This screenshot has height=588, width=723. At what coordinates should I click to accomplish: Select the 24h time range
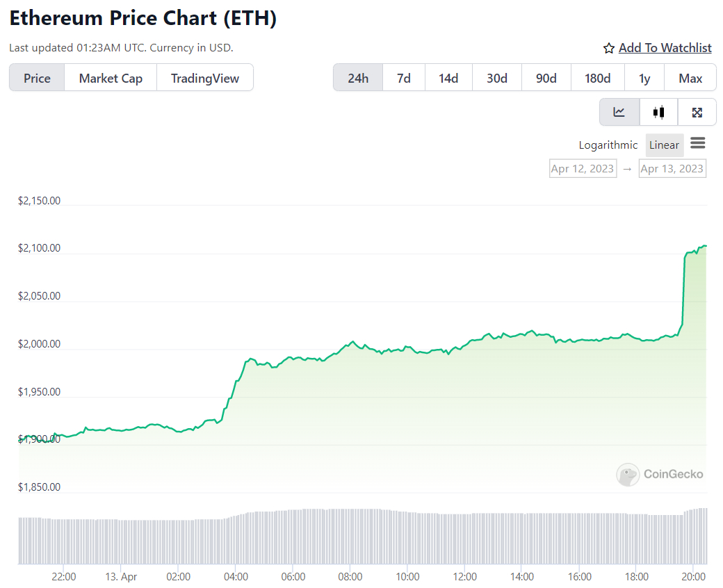coord(358,78)
